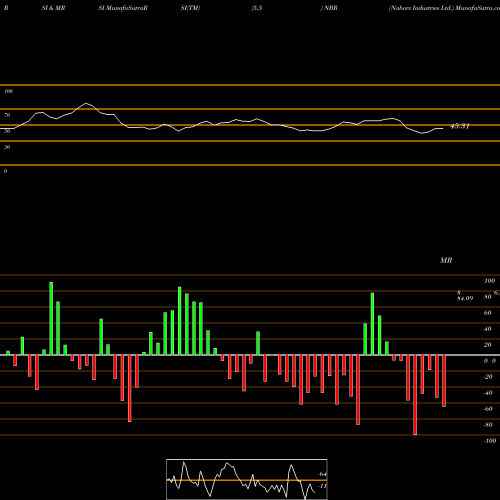
Task: Click the MR axis label -80
Action: coord(488,425)
